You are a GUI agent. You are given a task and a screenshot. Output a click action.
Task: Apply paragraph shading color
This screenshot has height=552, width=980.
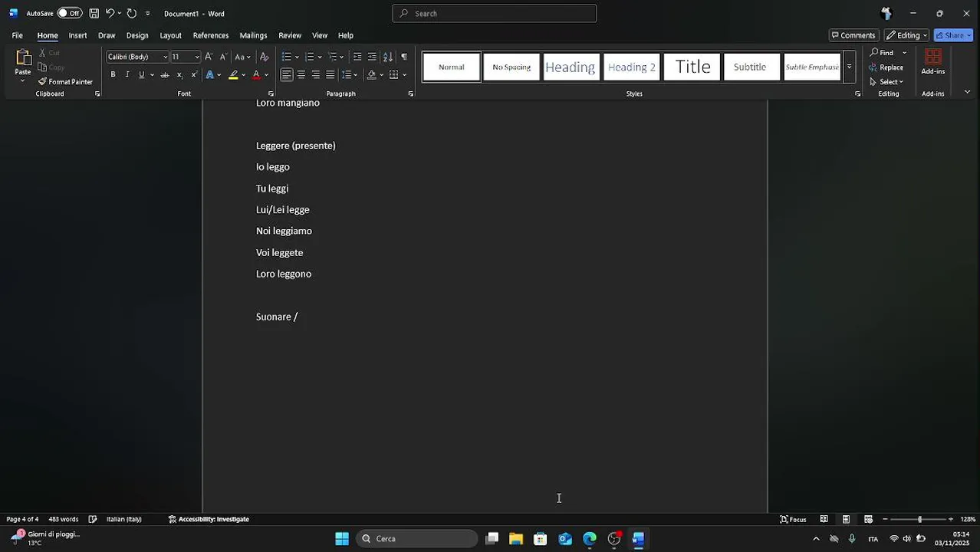[x=371, y=75]
